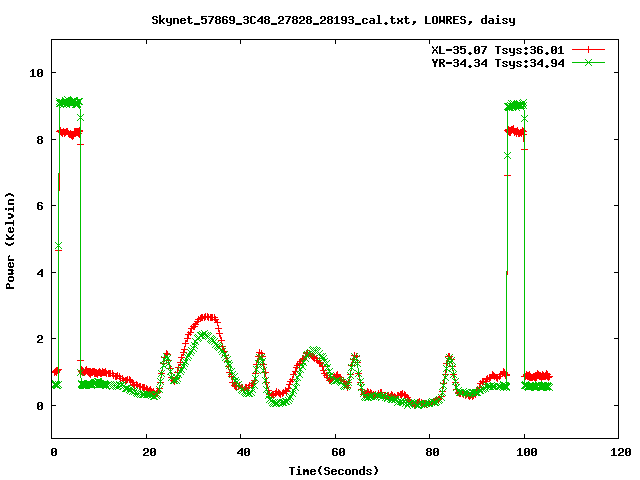Click the Power (Kelvin) axis label
The height and width of the screenshot is (480, 640).
pos(10,241)
